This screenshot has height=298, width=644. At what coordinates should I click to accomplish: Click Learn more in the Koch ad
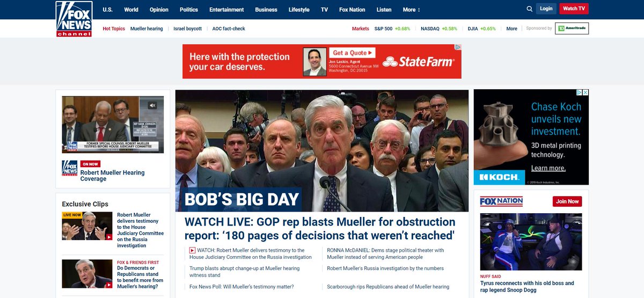point(548,168)
